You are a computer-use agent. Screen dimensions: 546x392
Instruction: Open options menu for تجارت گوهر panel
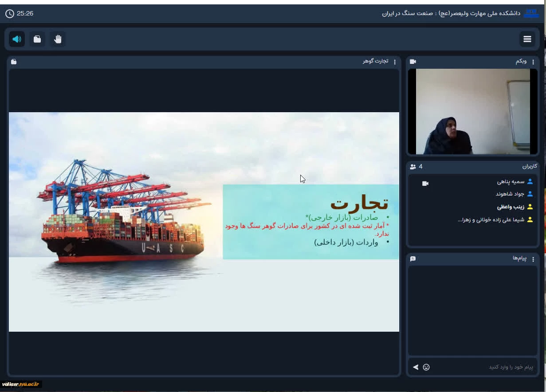395,62
